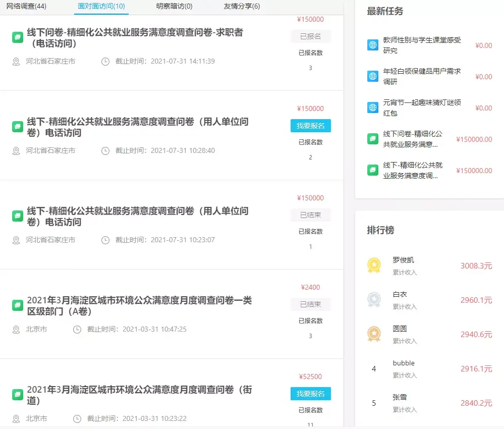The width and height of the screenshot is (504, 429).
Task: Click the bronze medal icon beside 圆圆
Action: pyautogui.click(x=373, y=333)
